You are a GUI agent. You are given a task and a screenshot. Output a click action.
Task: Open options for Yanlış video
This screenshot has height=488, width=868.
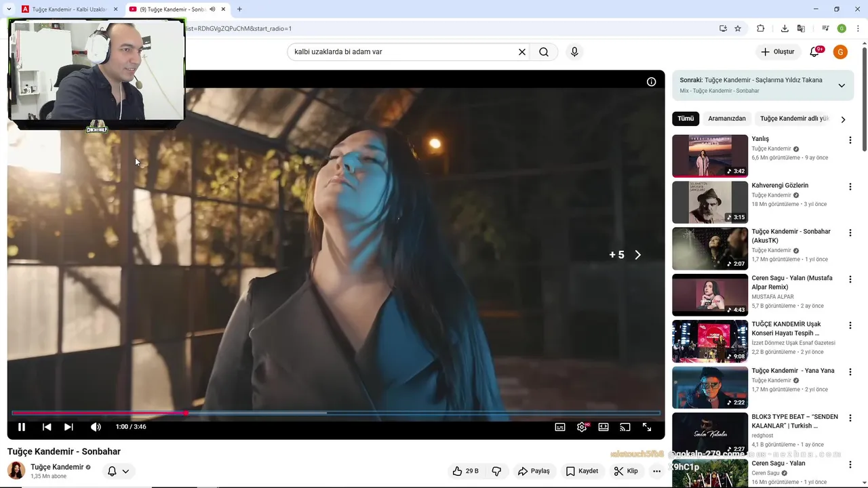tap(850, 140)
